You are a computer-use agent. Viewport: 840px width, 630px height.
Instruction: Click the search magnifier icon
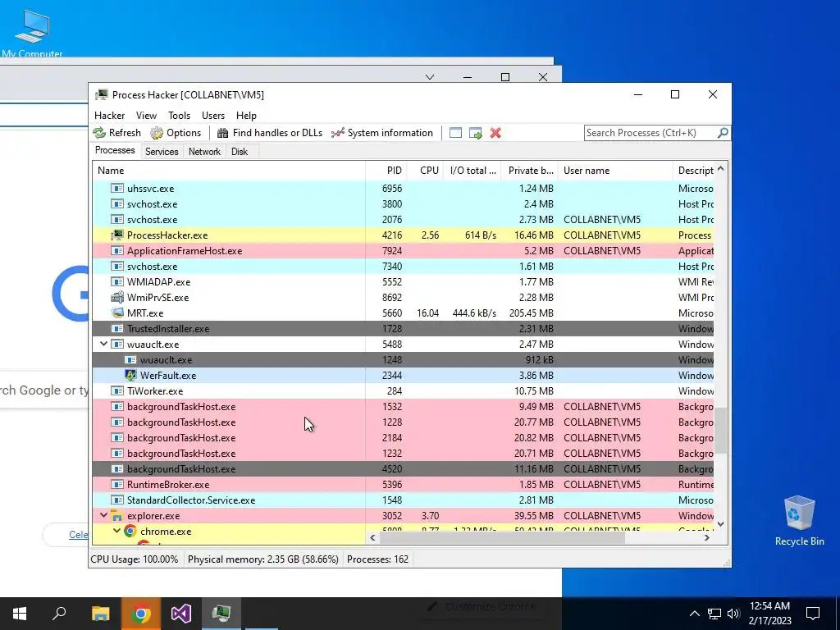point(723,132)
